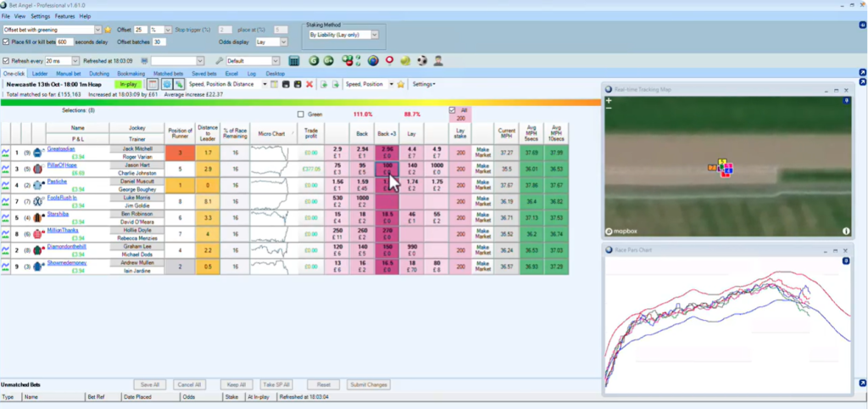The width and height of the screenshot is (868, 409).
Task: Open the Pastiche runner link
Action: point(58,181)
